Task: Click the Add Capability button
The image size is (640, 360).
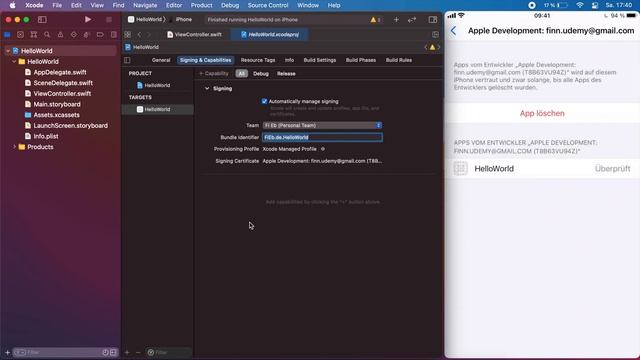Action: (213, 73)
